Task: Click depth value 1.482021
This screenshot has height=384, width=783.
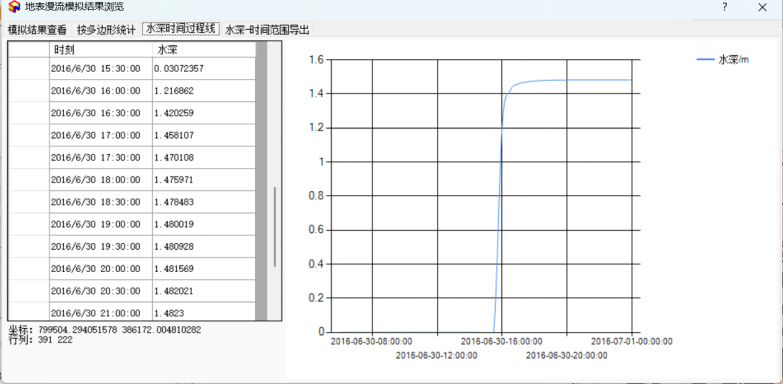Action: pyautogui.click(x=204, y=291)
